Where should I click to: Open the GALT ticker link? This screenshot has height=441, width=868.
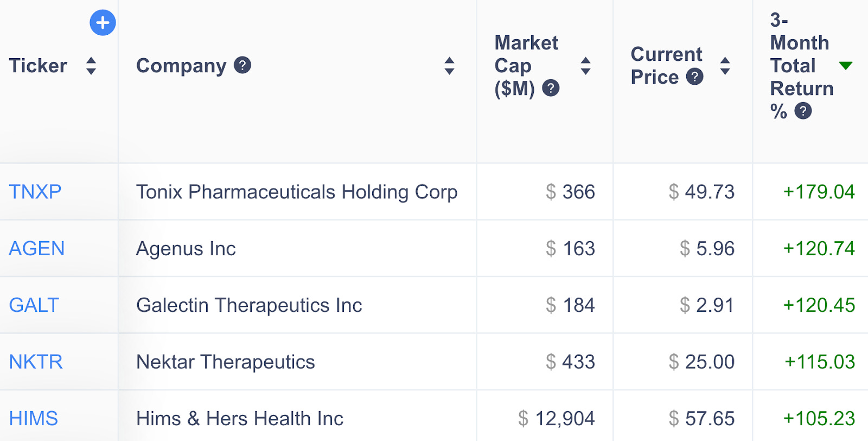tap(34, 305)
